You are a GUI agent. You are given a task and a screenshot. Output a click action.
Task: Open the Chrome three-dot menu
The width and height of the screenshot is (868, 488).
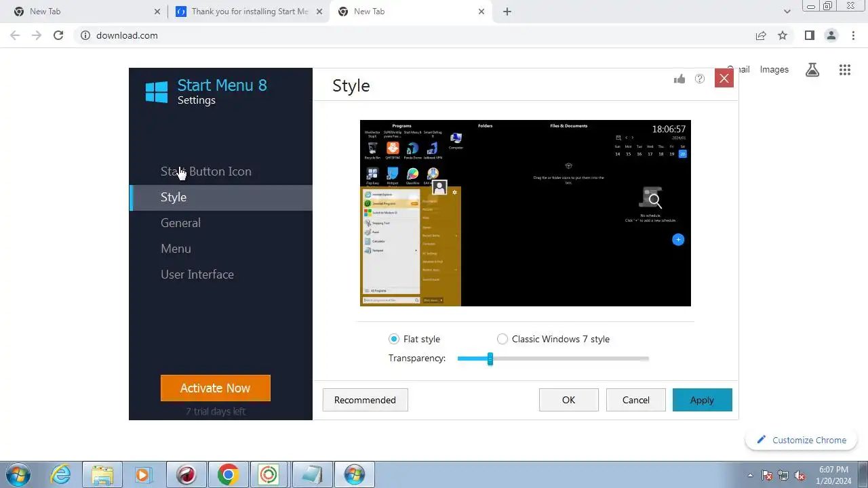[x=852, y=35]
